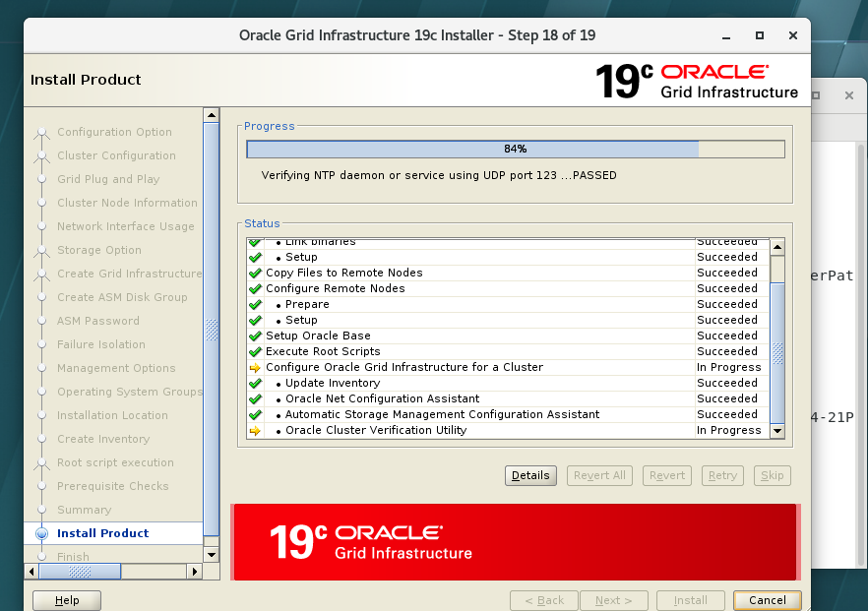The height and width of the screenshot is (611, 868).
Task: Cancel the installation
Action: 768,600
